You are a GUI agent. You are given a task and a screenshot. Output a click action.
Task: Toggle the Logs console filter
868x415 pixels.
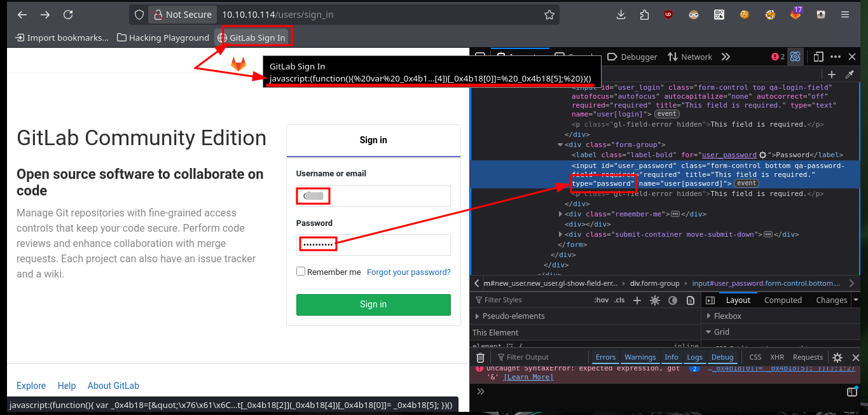coord(694,358)
